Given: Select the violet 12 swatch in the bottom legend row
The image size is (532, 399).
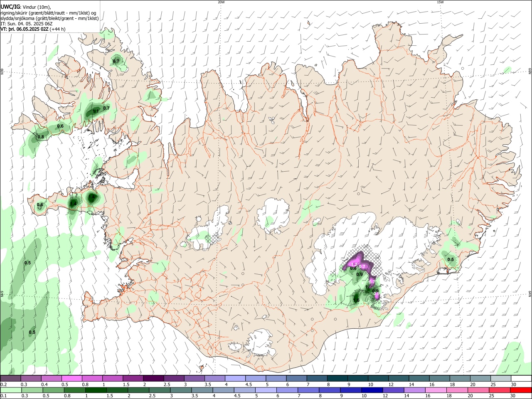Looking at the screenshot, I should [393, 390].
